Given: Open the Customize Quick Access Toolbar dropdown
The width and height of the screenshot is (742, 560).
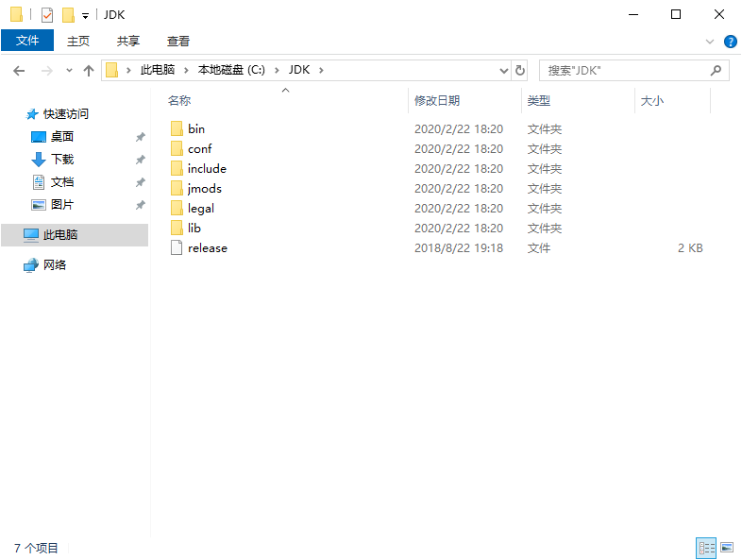Looking at the screenshot, I should [85, 16].
